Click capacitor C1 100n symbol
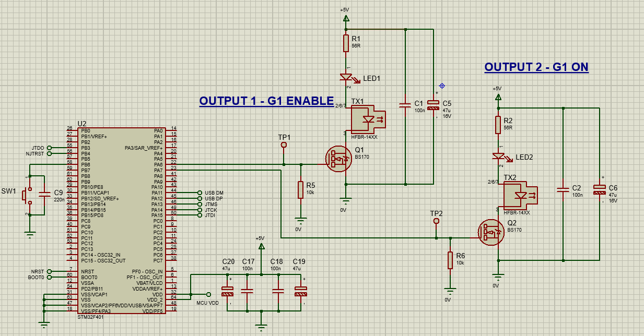This screenshot has width=644, height=336. (x=405, y=105)
